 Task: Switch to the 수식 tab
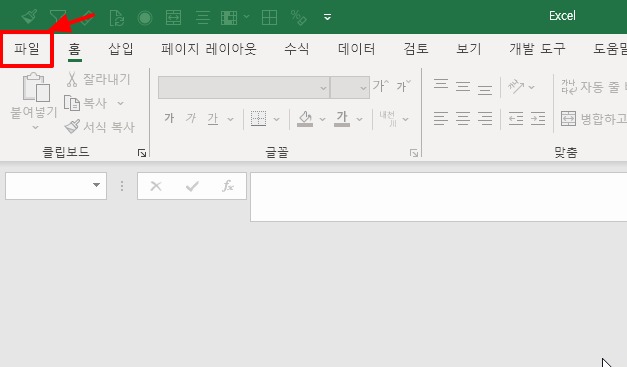click(297, 49)
